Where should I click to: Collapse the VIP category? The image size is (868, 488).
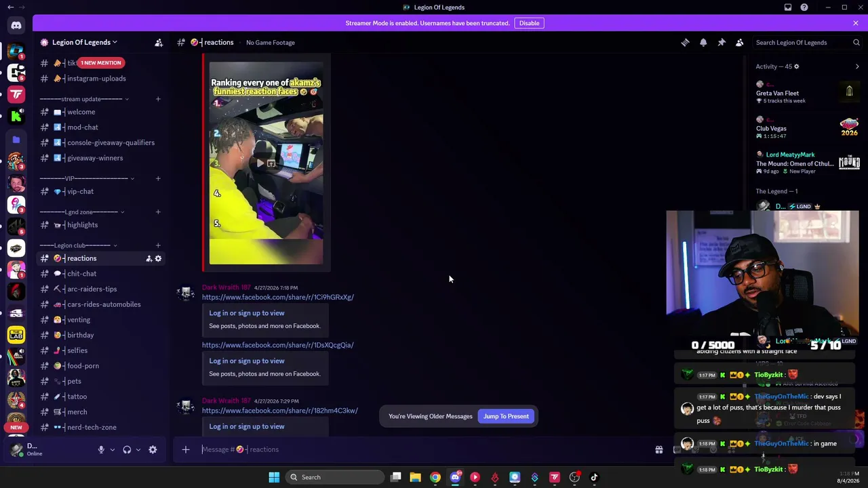[x=85, y=178]
